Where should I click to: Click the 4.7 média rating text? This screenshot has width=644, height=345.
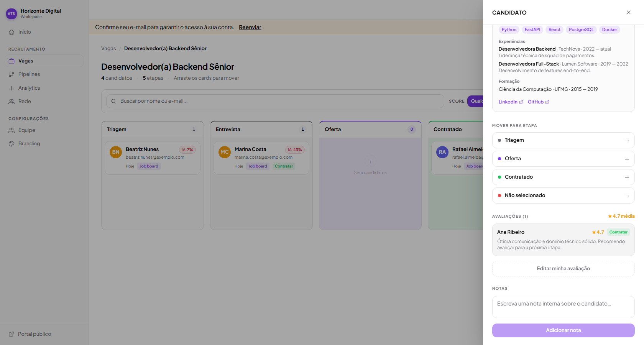tap(621, 216)
